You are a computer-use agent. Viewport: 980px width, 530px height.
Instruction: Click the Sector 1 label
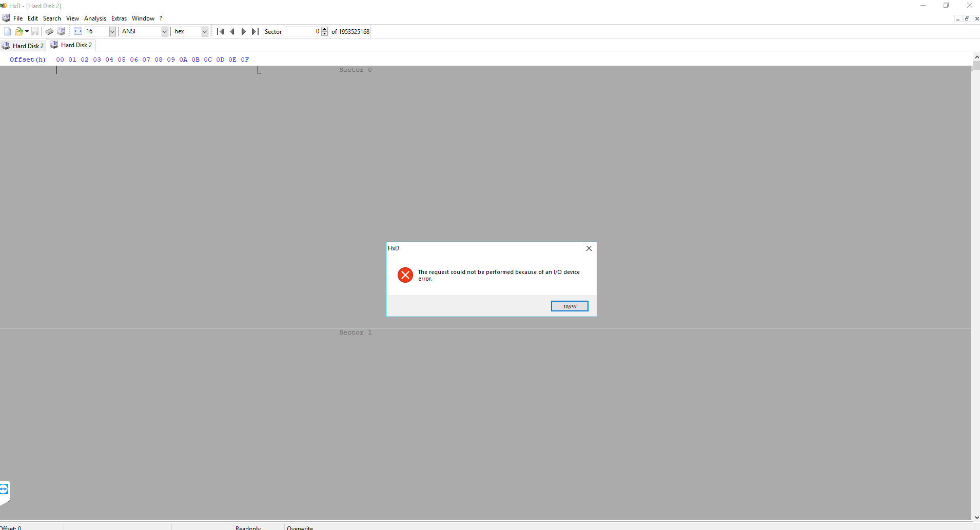pos(356,332)
